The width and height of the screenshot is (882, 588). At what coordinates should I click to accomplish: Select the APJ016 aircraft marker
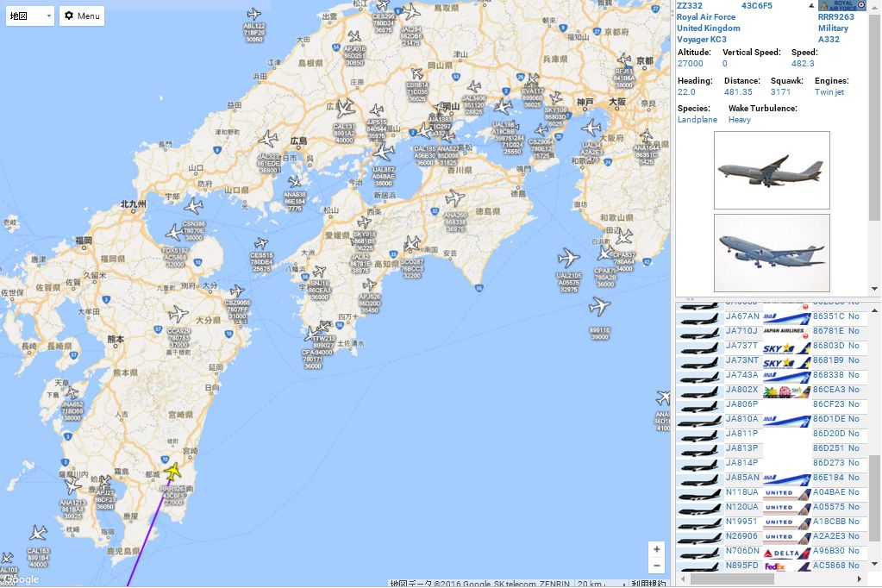tap(353, 37)
